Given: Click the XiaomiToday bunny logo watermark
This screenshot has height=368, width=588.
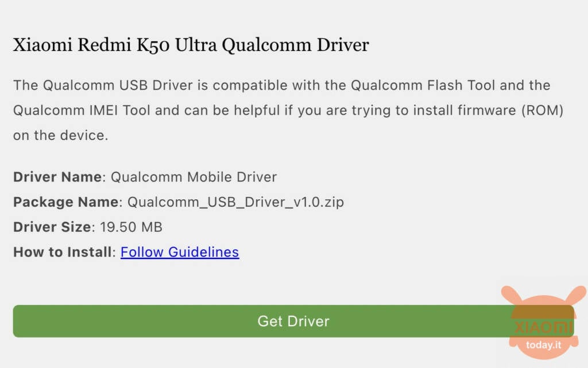Looking at the screenshot, I should (x=543, y=323).
